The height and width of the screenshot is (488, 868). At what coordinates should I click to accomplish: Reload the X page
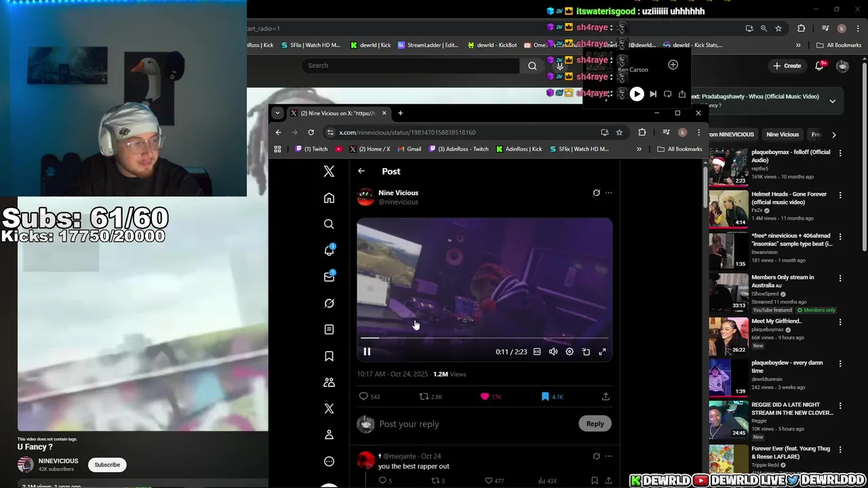pyautogui.click(x=311, y=132)
